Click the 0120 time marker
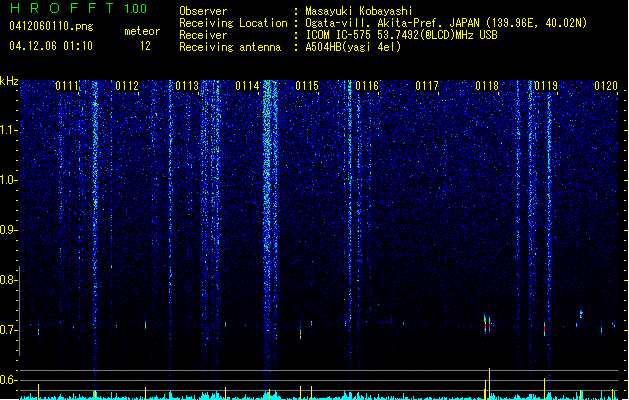Viewport: 629px width, 400px height. tap(606, 86)
